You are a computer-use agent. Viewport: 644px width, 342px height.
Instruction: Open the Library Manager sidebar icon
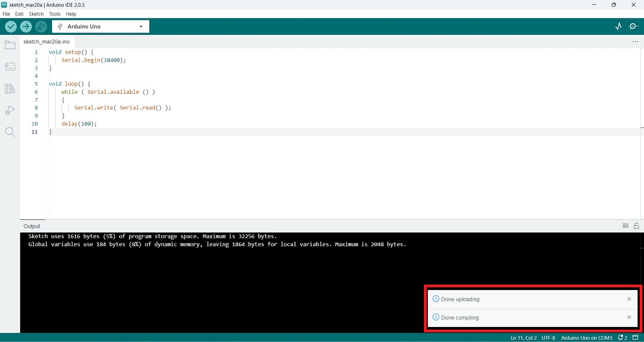pos(10,88)
